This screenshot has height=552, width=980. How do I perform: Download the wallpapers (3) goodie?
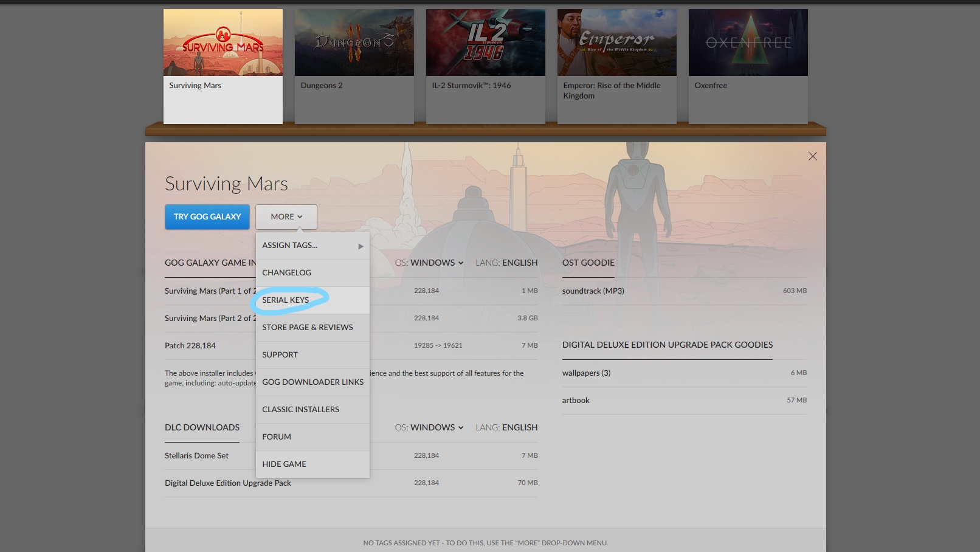coord(685,373)
